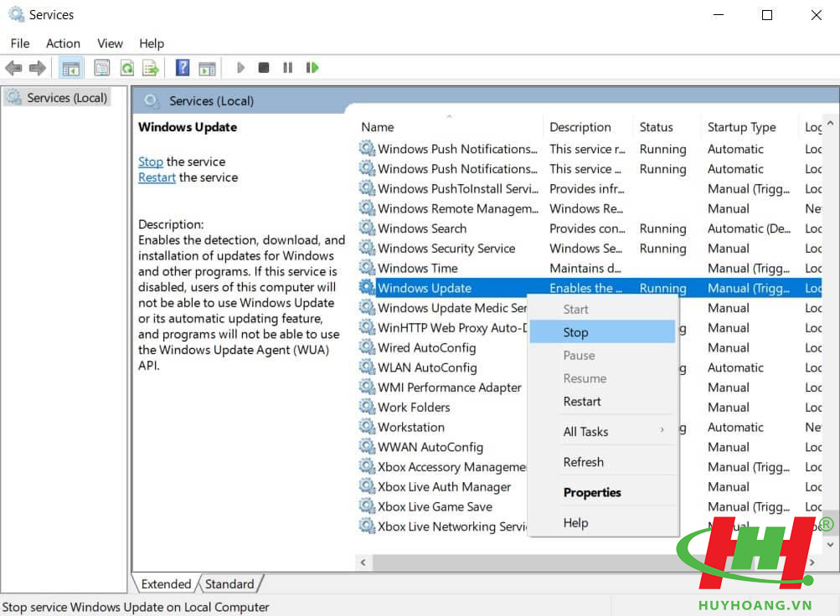Viewport: 840px width, 616px height.
Task: Choose Help in the context menu
Action: click(x=603, y=522)
